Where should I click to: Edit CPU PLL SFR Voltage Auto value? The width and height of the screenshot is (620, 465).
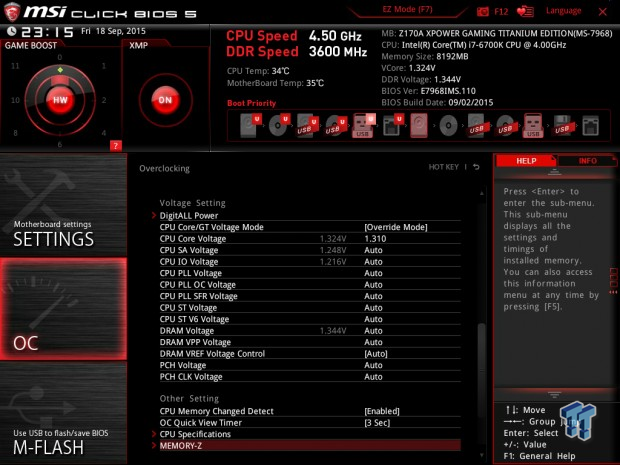click(x=373, y=296)
